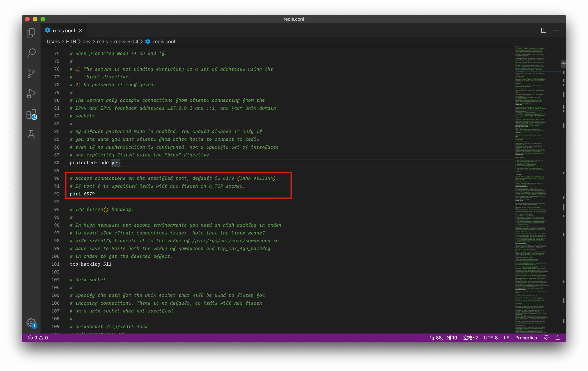Change indentation via the spaces 2 status

[470, 338]
